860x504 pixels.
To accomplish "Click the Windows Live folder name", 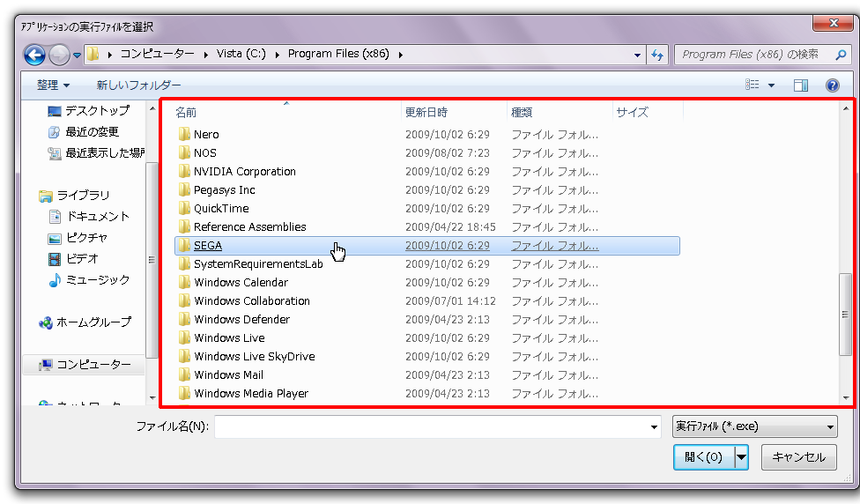I will [229, 337].
